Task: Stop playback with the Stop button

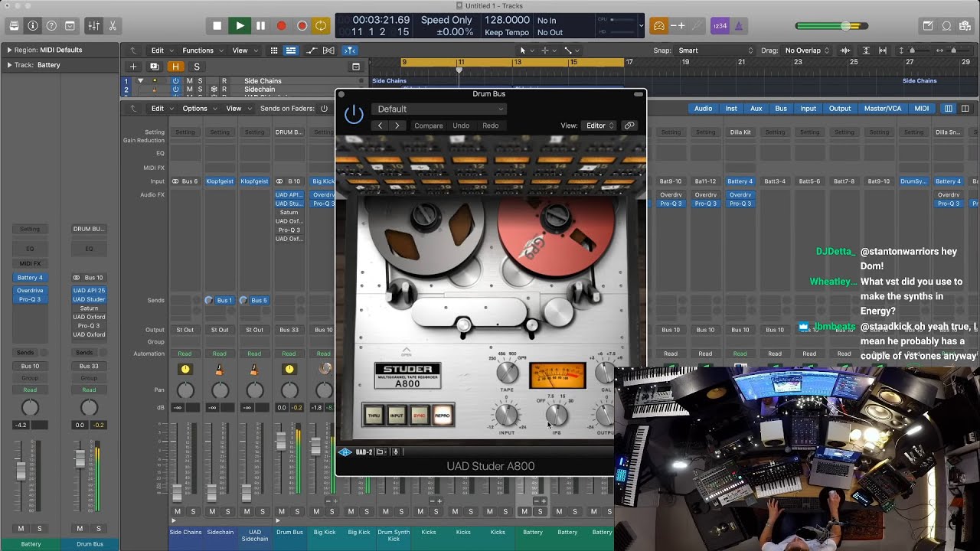Action: click(x=217, y=25)
